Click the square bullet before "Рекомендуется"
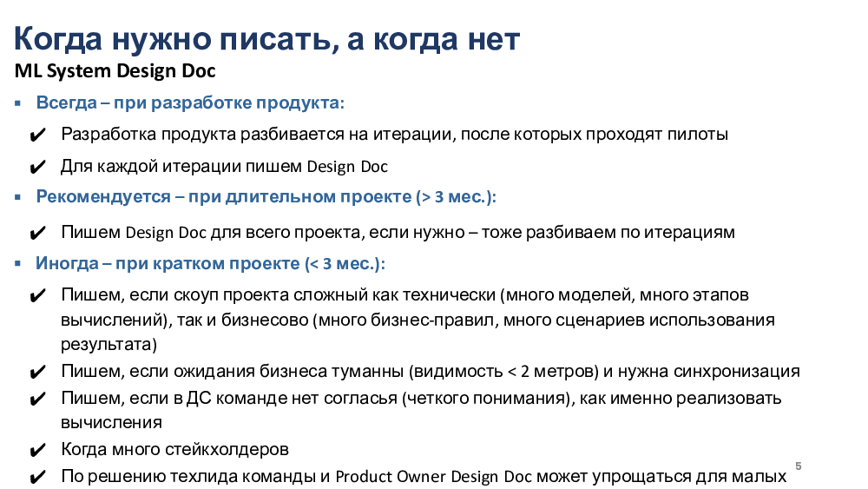 (x=17, y=197)
